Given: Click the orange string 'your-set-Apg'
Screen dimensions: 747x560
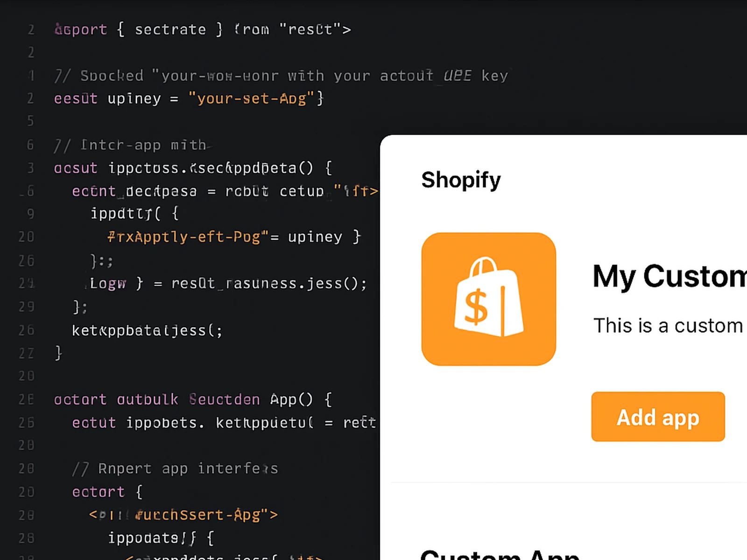Looking at the screenshot, I should click(251, 98).
